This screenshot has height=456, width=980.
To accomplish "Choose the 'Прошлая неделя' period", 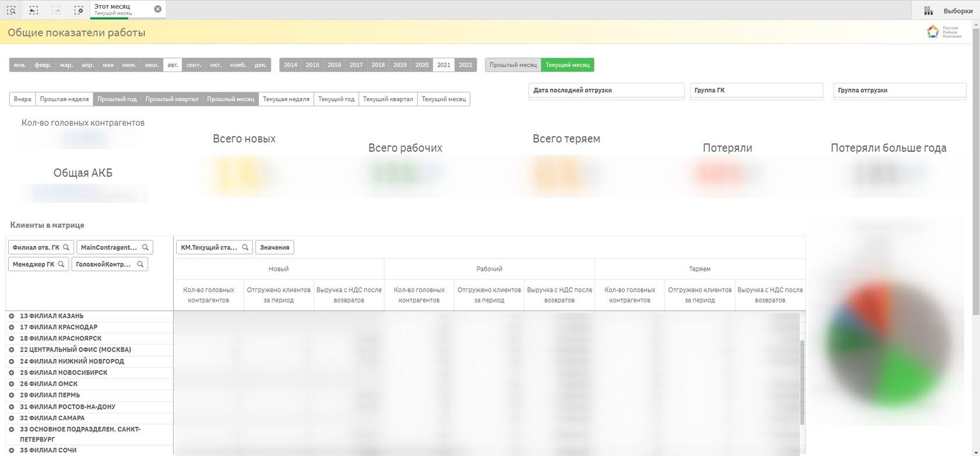I will point(64,99).
